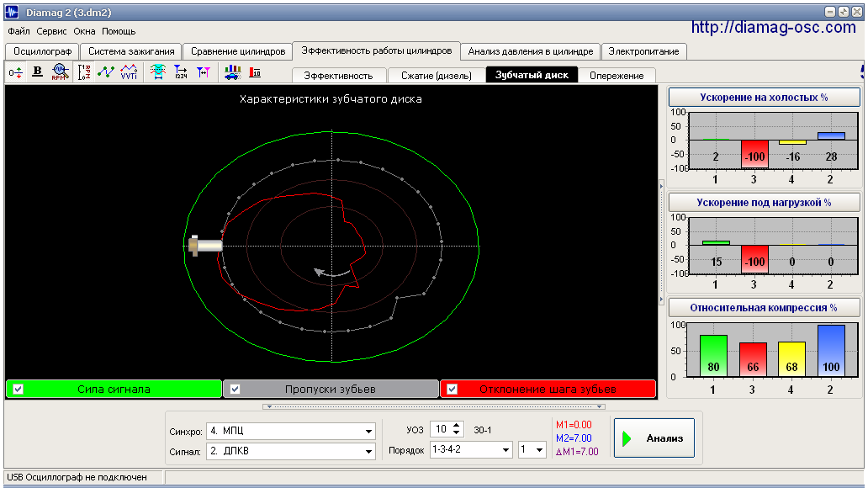The image size is (868, 488).
Task: Click the bold B toolbar icon
Action: 37,72
